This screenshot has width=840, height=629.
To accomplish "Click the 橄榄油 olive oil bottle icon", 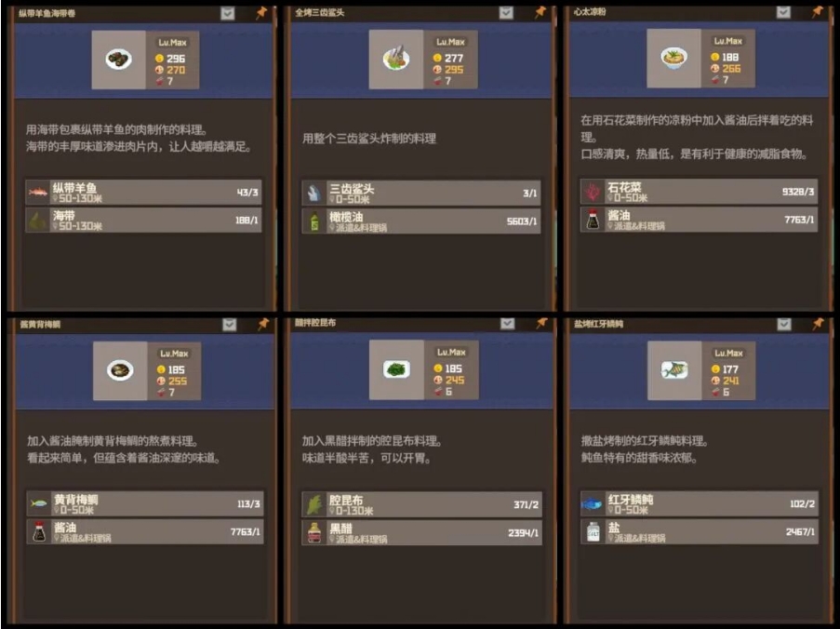I will pyautogui.click(x=314, y=221).
